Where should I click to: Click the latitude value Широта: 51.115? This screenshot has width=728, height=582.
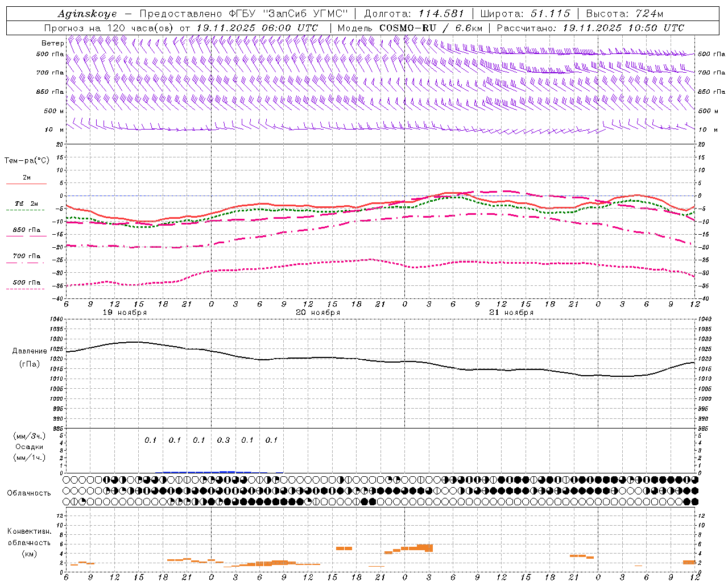tap(525, 14)
